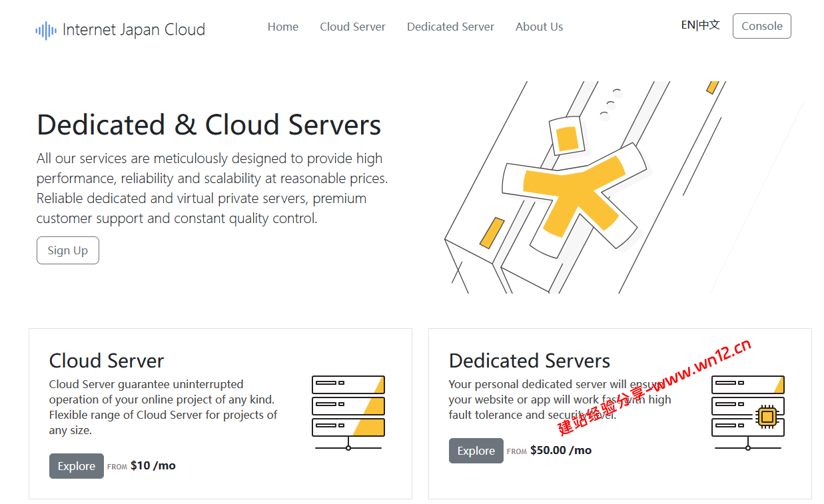
Task: Open Dedicated Server in the top navigation
Action: click(450, 27)
